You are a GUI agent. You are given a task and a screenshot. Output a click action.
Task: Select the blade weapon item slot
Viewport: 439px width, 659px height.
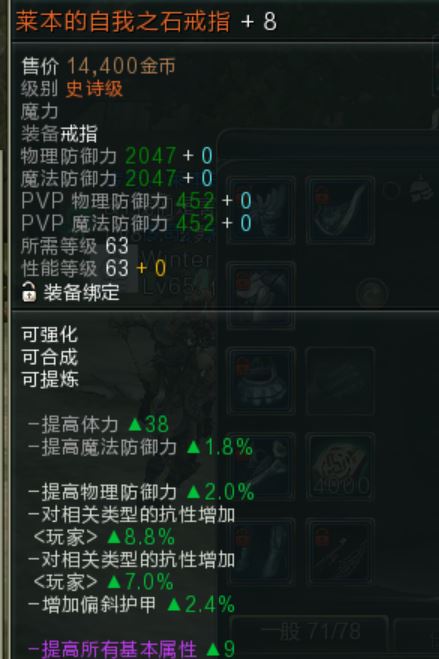[x=340, y=552]
